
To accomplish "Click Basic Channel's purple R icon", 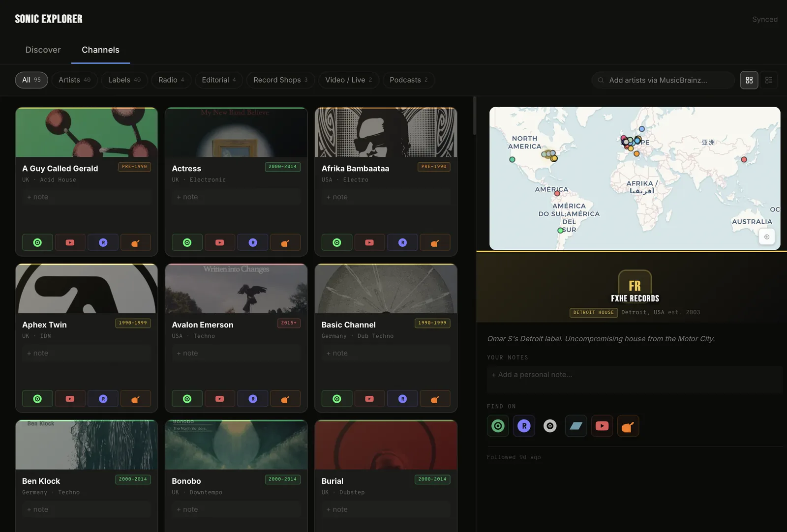I will [x=402, y=399].
